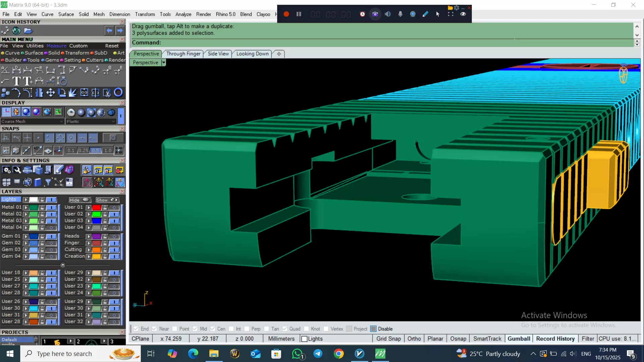
Task: Click the ring size measure icon
Action: 62,81
